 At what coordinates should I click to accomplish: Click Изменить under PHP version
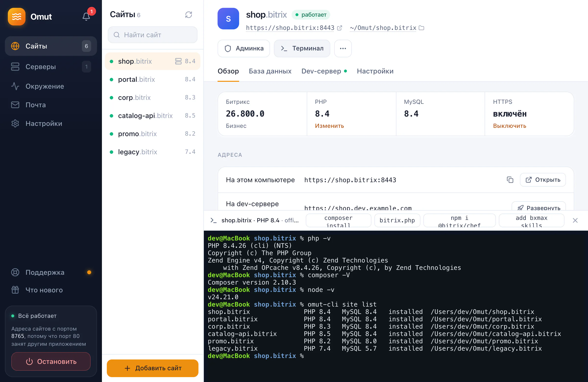[x=329, y=126]
